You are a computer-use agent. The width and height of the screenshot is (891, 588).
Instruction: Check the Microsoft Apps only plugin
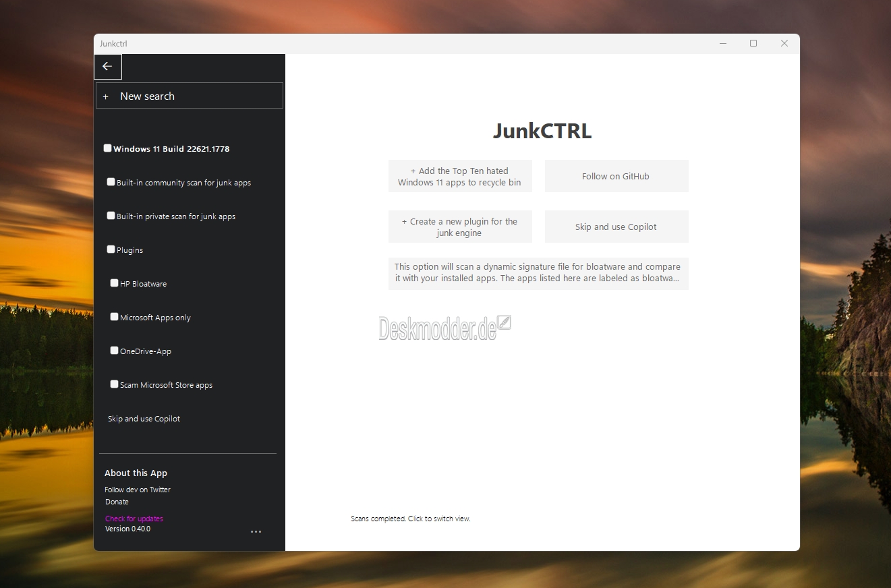coord(114,317)
